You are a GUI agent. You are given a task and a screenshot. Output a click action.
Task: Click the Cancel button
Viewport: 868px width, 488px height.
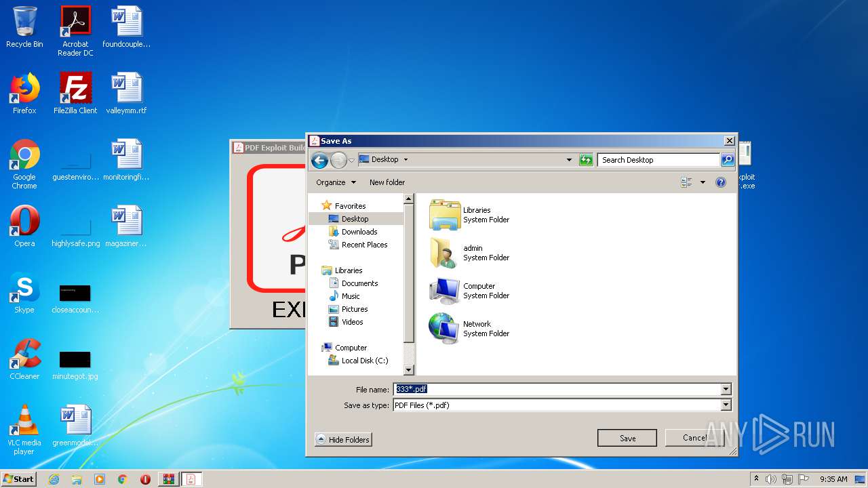tap(694, 438)
